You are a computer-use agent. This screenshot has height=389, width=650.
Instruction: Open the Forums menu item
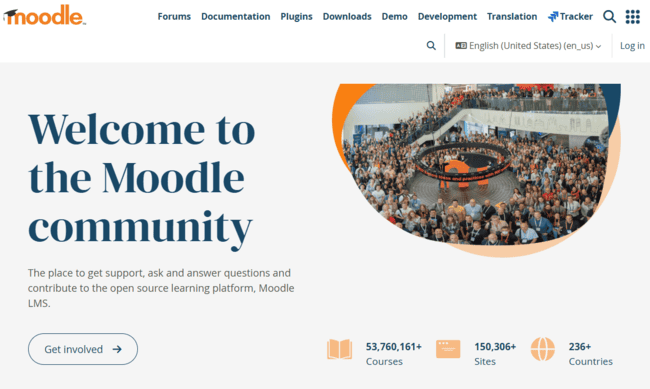(174, 17)
